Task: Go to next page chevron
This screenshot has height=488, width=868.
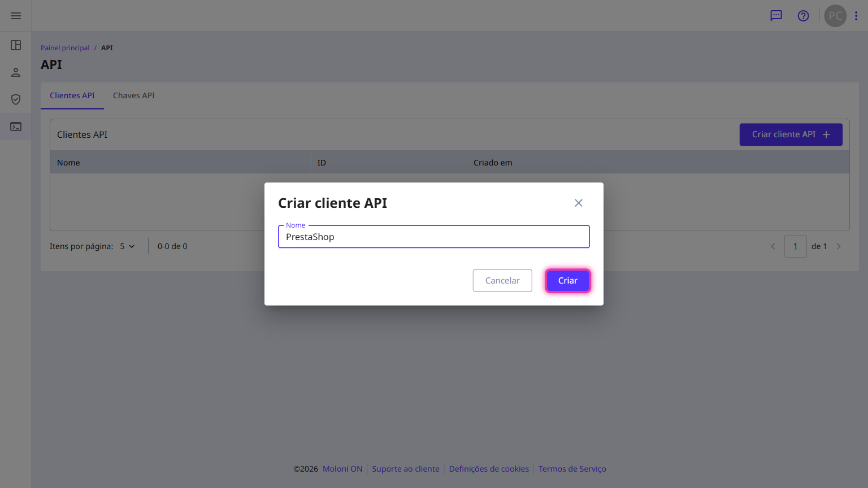Action: pyautogui.click(x=839, y=246)
